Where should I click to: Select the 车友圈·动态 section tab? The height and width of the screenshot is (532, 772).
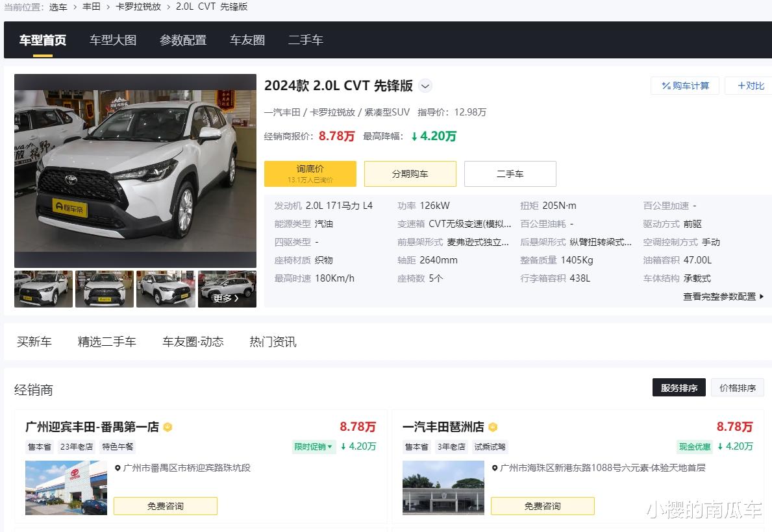tap(193, 341)
